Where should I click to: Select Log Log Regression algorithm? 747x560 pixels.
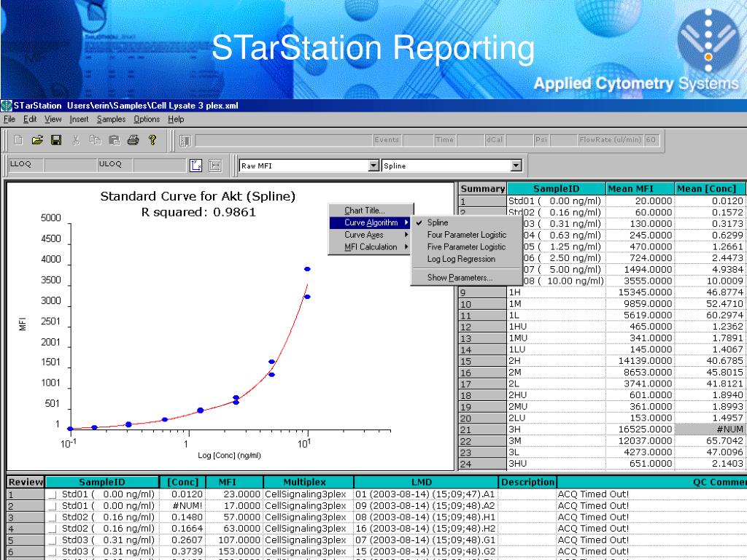(x=466, y=259)
